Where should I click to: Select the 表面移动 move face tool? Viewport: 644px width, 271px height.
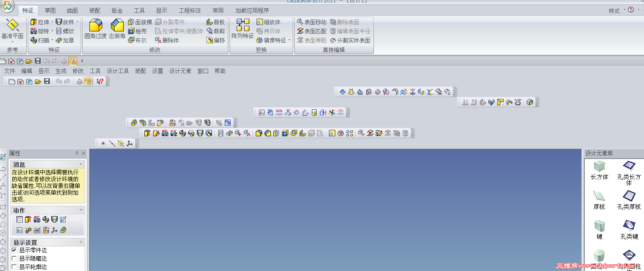311,22
